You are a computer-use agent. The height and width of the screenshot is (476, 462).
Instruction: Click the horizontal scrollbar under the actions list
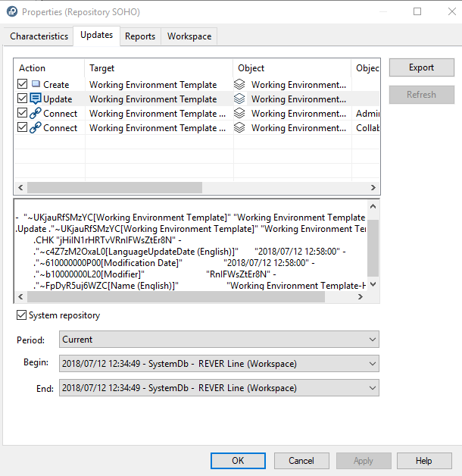click(x=114, y=187)
